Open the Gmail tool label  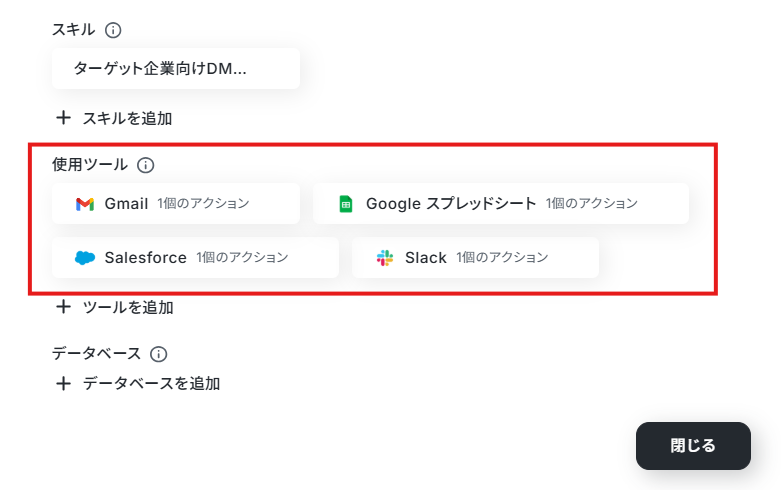pyautogui.click(x=126, y=204)
